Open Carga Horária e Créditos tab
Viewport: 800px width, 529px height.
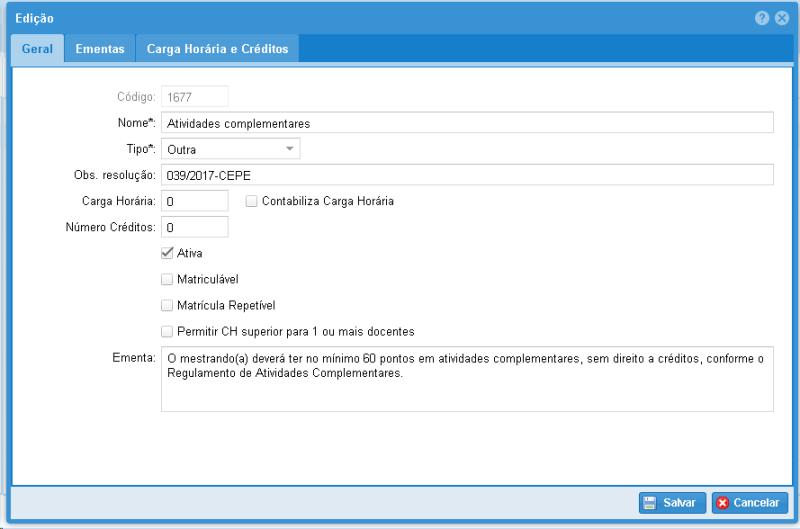click(217, 48)
